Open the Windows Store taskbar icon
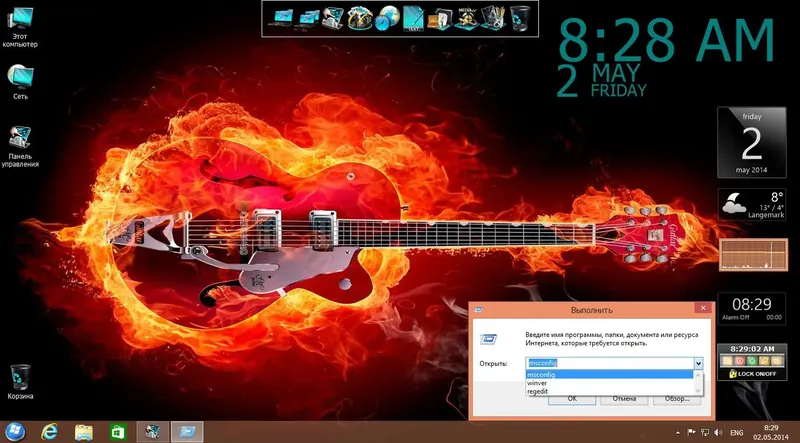Image resolution: width=800 pixels, height=443 pixels. pos(118,432)
